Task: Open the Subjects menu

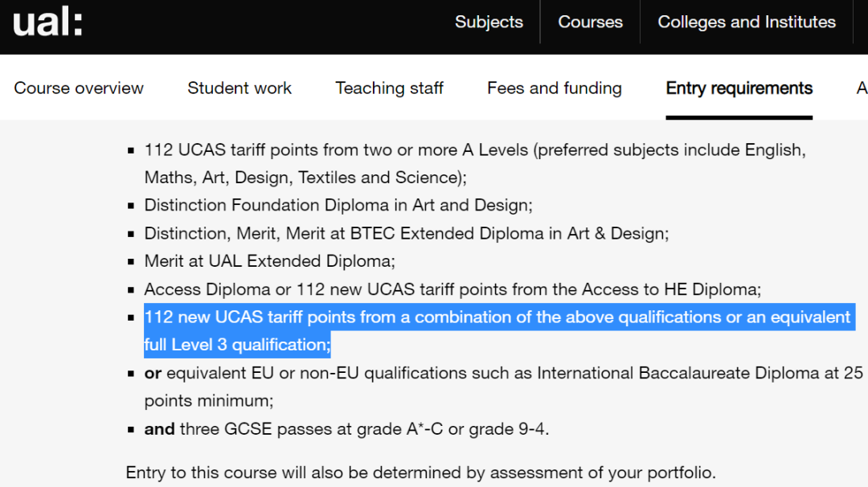Action: click(x=489, y=23)
